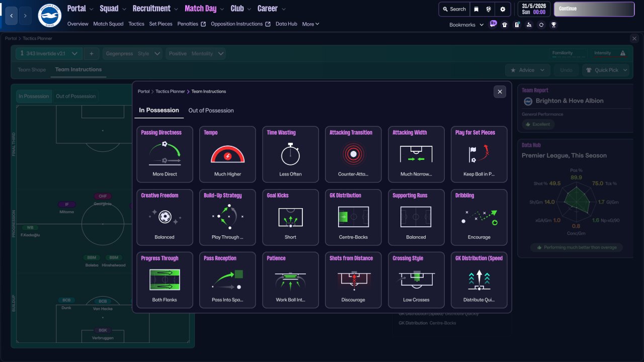
Task: Click the Portal breadcrumb in the dialog
Action: [x=144, y=92]
